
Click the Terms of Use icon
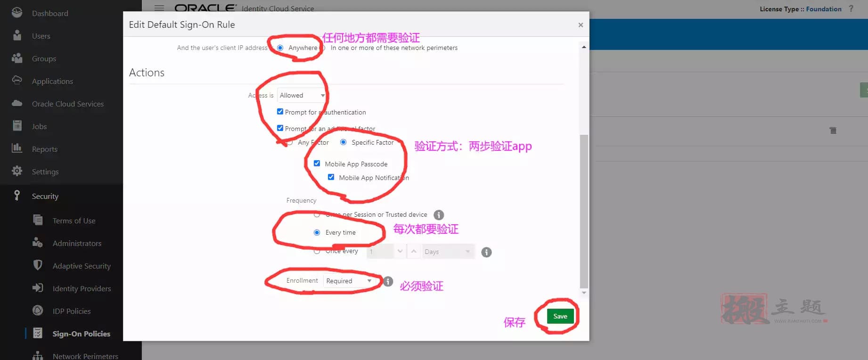click(x=38, y=220)
